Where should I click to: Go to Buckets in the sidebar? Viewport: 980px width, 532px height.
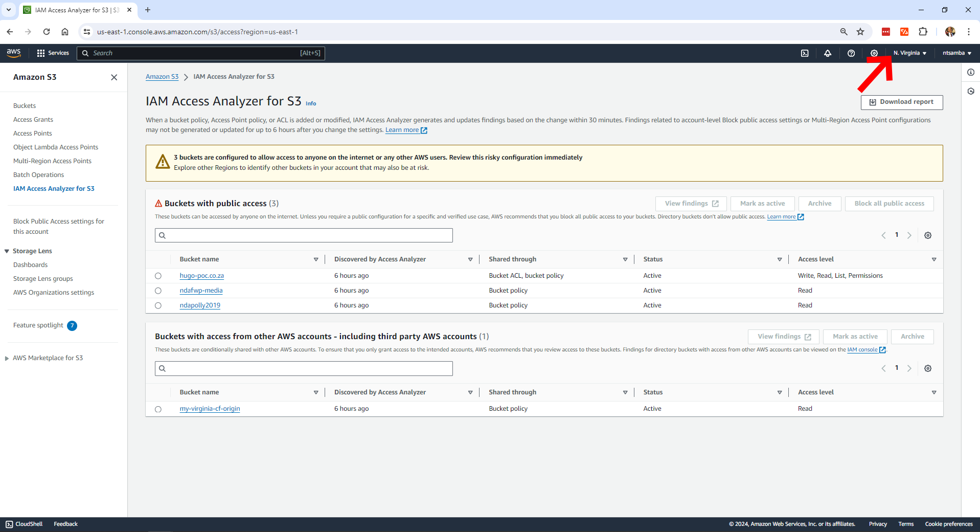click(25, 106)
